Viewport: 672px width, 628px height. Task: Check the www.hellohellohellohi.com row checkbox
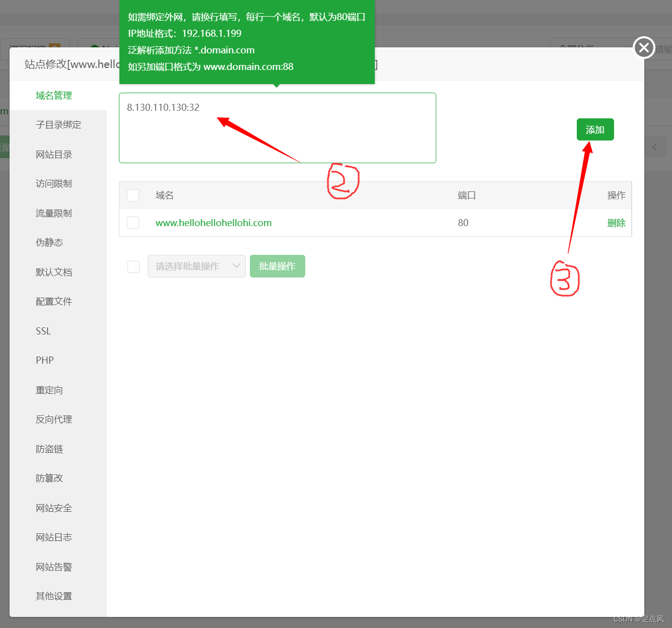click(x=133, y=223)
